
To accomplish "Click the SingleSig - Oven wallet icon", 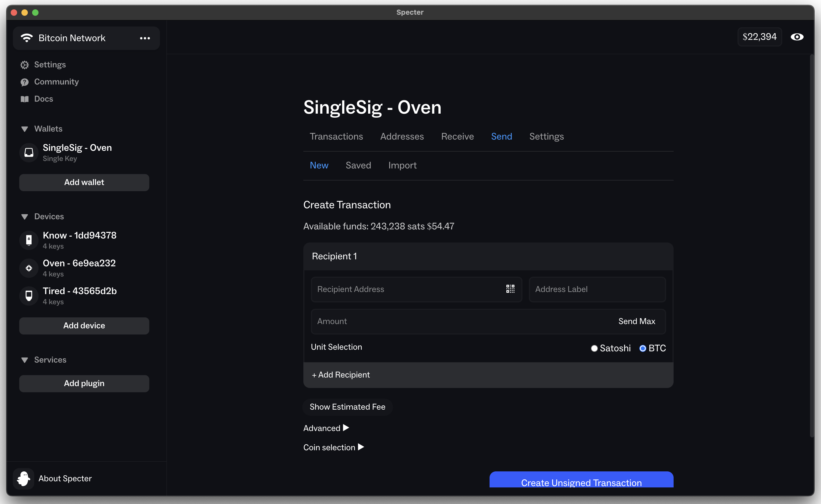I will coord(29,152).
